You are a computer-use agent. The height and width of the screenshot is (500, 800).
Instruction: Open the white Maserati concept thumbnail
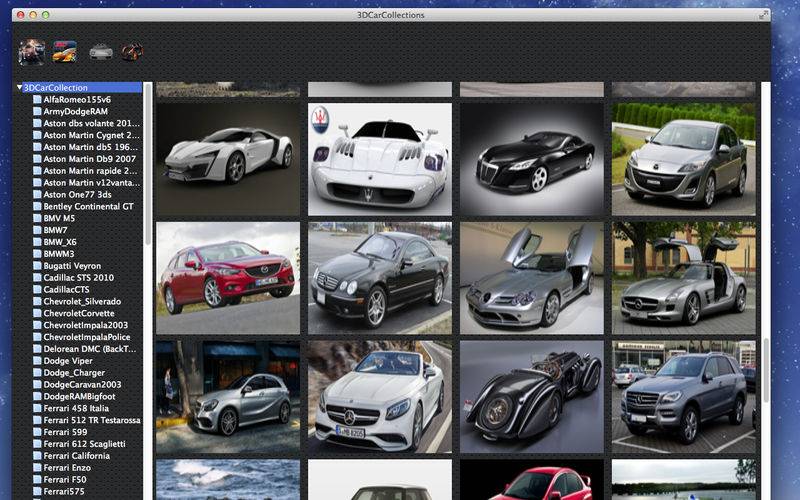380,159
